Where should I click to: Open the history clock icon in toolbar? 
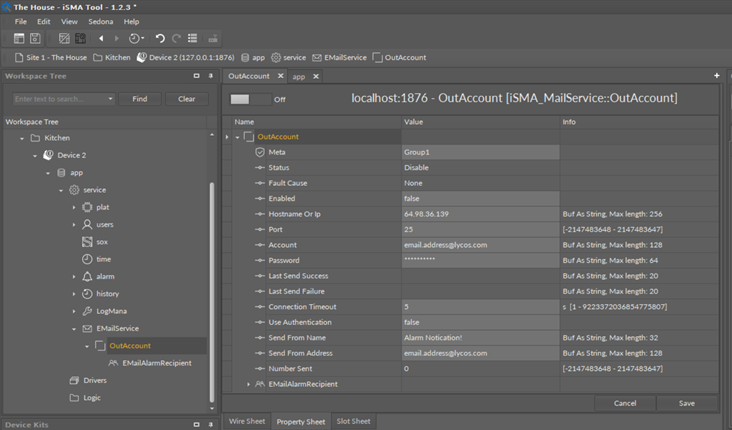[135, 38]
